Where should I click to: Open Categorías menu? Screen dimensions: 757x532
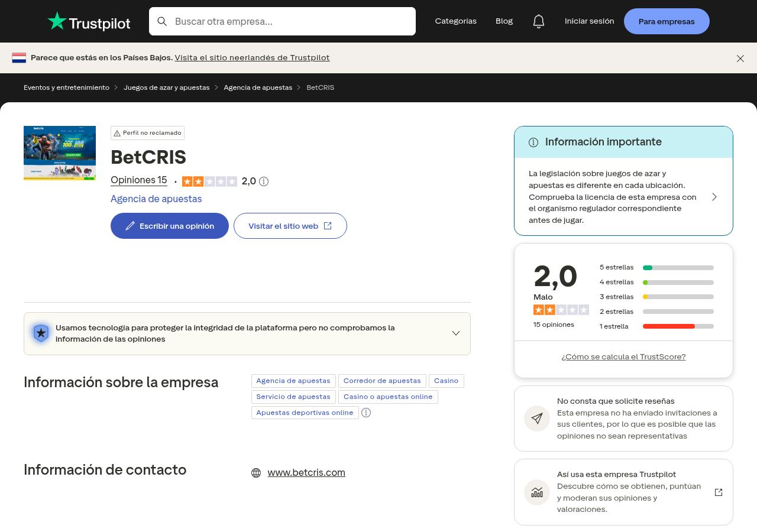click(x=455, y=21)
